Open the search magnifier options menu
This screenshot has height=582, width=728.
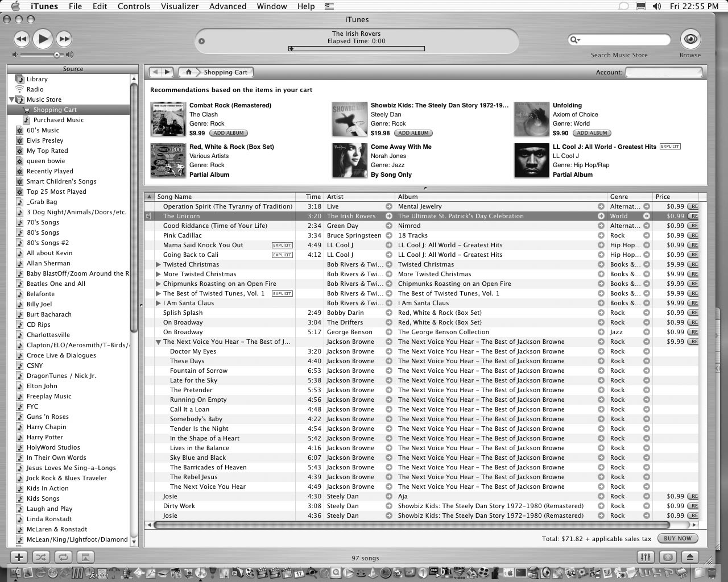(575, 40)
